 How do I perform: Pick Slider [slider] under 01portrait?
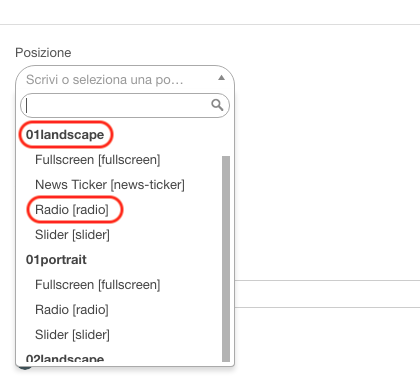pos(72,335)
